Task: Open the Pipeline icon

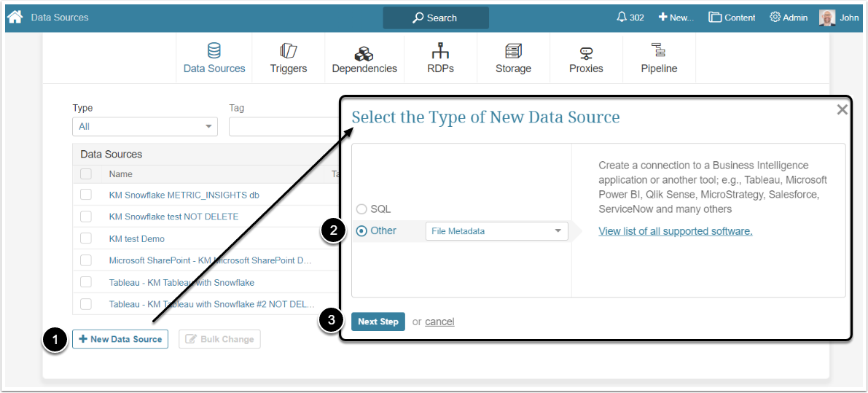Action: click(659, 51)
